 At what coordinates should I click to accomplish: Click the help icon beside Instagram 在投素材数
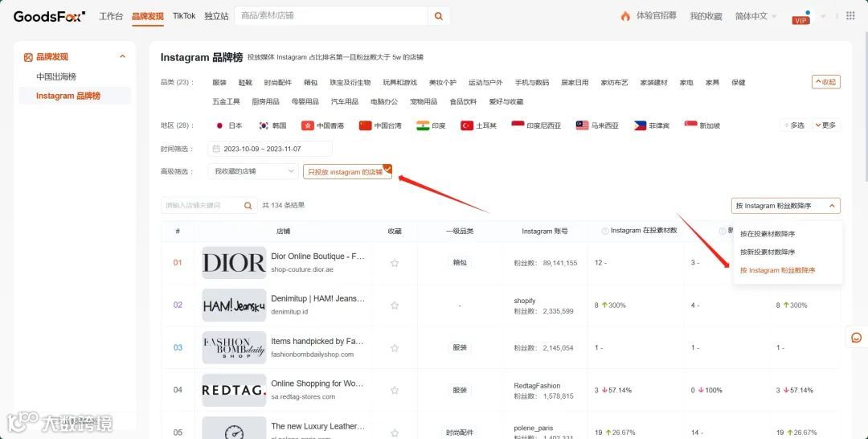coord(604,231)
